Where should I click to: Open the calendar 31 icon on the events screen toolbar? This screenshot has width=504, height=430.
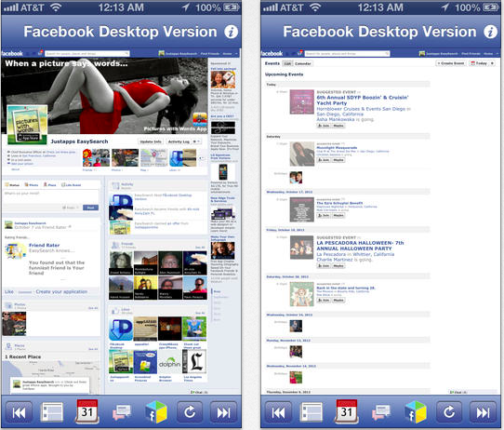point(347,411)
